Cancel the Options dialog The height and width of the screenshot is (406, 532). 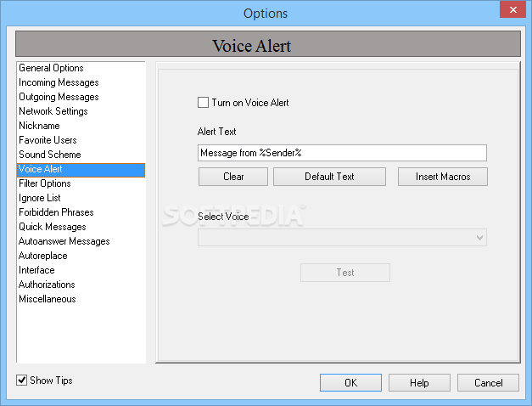click(x=488, y=383)
